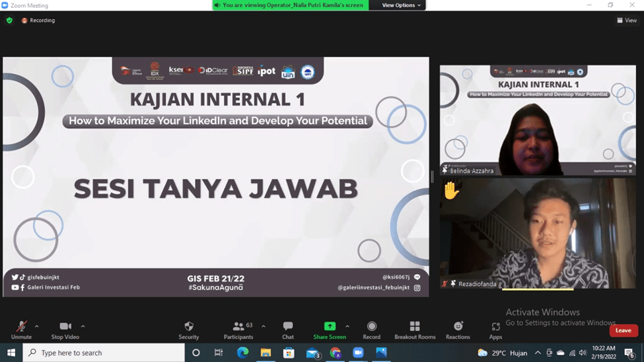Open Microsoft Edge from taskbar

click(x=242, y=353)
